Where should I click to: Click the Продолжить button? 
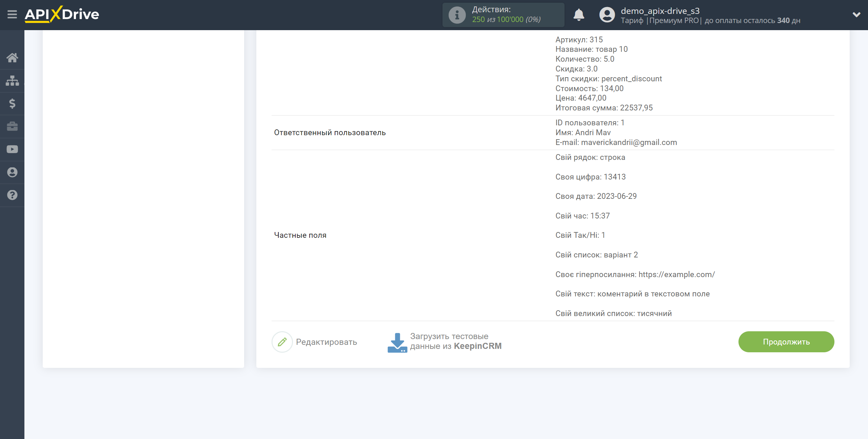point(786,342)
